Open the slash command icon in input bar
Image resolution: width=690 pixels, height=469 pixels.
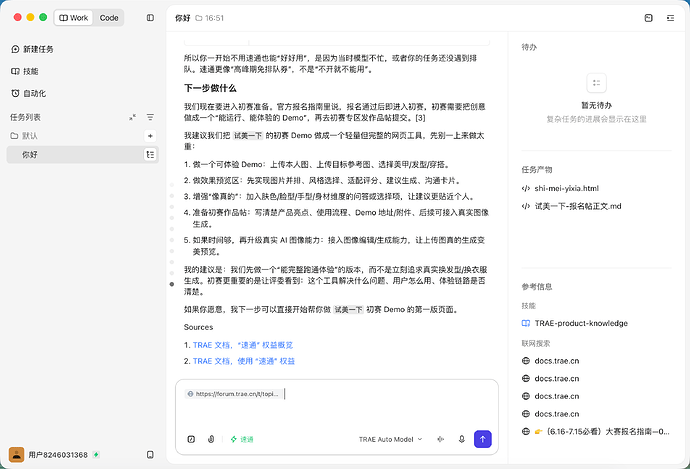[x=191, y=439]
